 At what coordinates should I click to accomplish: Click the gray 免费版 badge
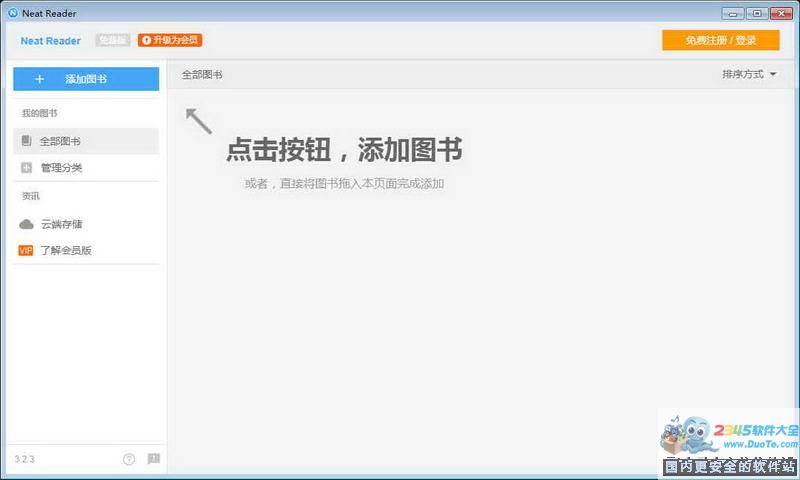click(112, 40)
